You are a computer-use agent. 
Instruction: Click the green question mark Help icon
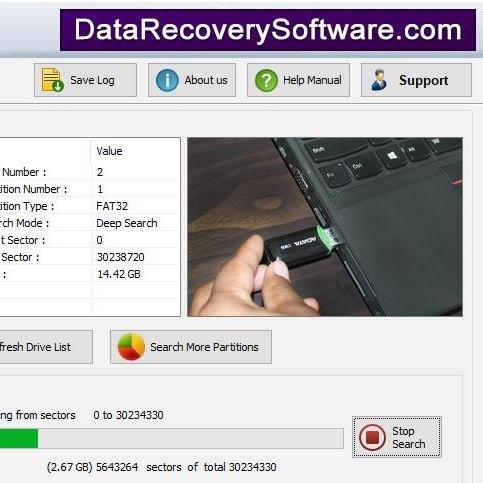[266, 80]
